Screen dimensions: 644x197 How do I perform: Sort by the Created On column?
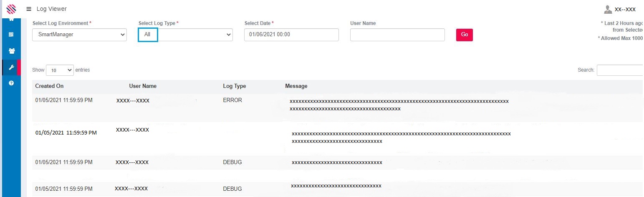coord(49,86)
